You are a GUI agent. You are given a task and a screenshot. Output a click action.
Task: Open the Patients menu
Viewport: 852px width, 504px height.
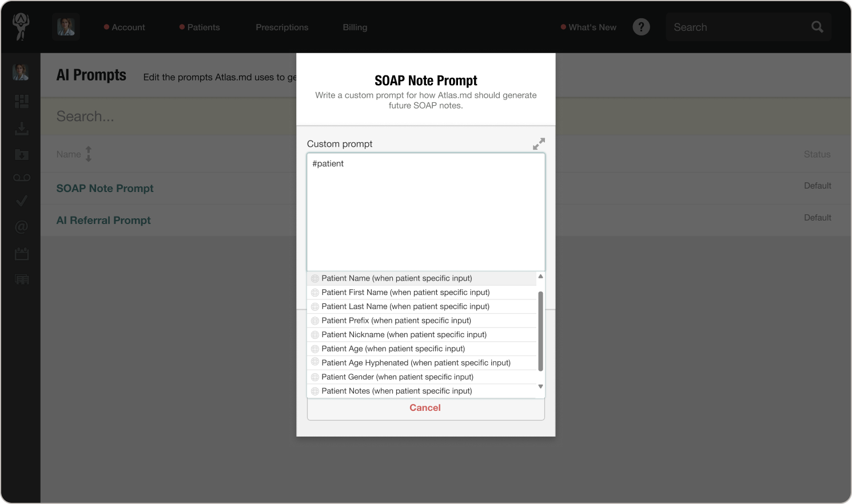200,27
